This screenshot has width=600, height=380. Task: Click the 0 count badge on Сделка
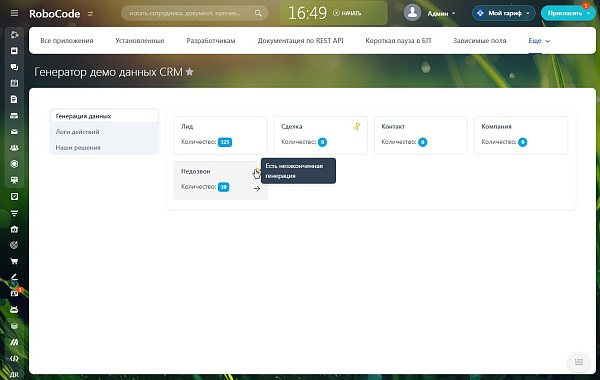click(322, 142)
